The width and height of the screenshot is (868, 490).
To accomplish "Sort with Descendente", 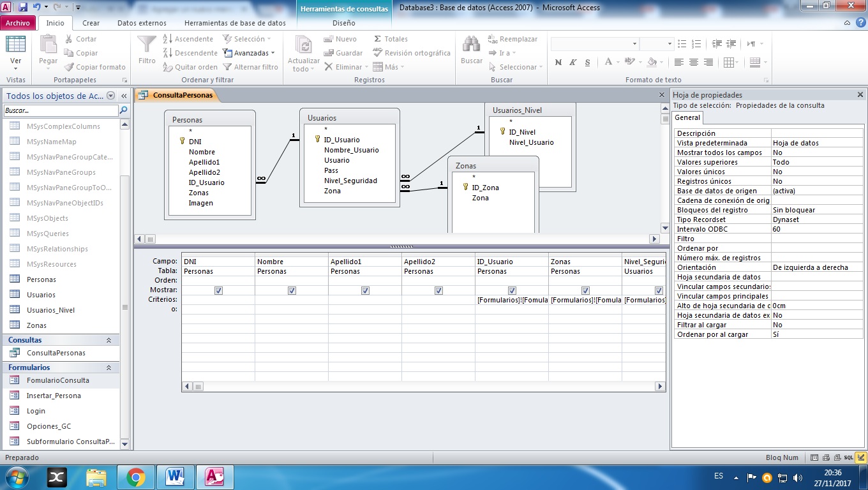I will click(190, 53).
